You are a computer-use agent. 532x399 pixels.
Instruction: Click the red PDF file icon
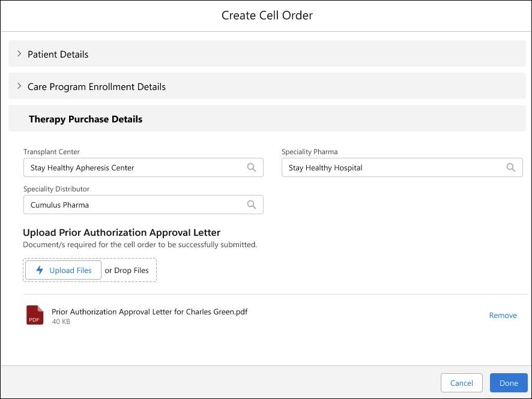pyautogui.click(x=35, y=315)
